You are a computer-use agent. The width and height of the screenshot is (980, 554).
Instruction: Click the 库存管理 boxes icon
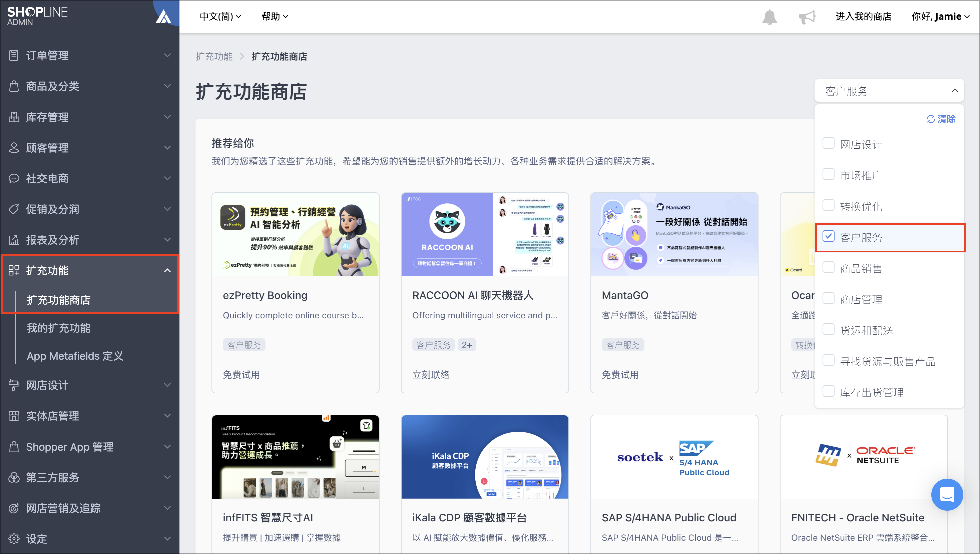(14, 117)
